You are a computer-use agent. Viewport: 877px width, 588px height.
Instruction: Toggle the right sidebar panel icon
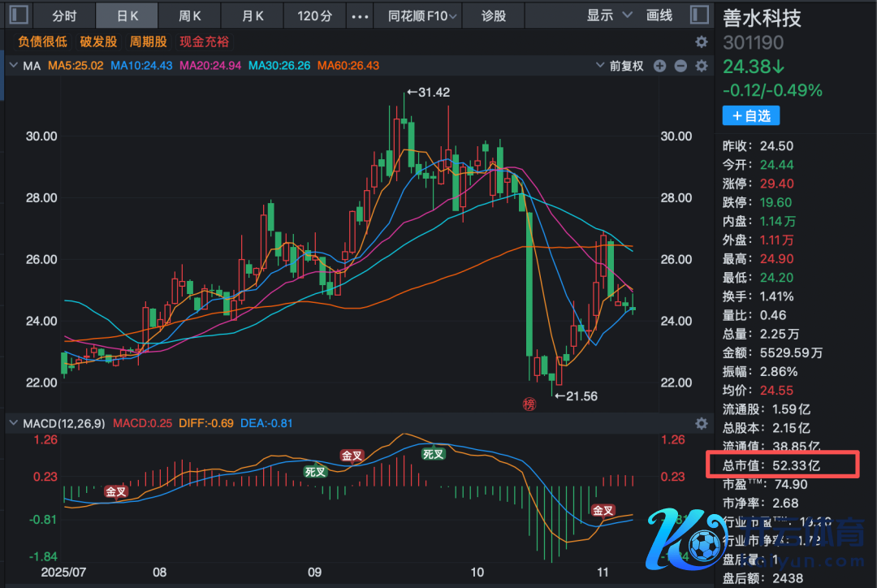(698, 15)
